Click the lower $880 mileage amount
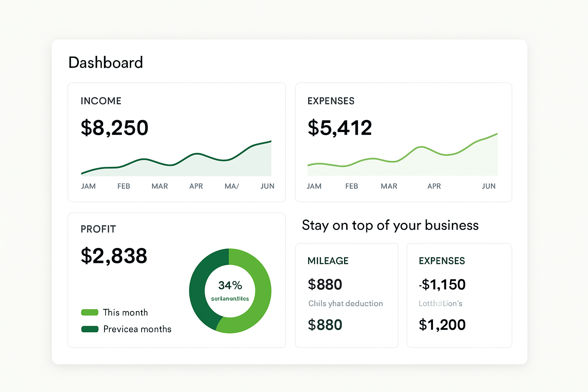This screenshot has width=588, height=392. click(x=325, y=325)
